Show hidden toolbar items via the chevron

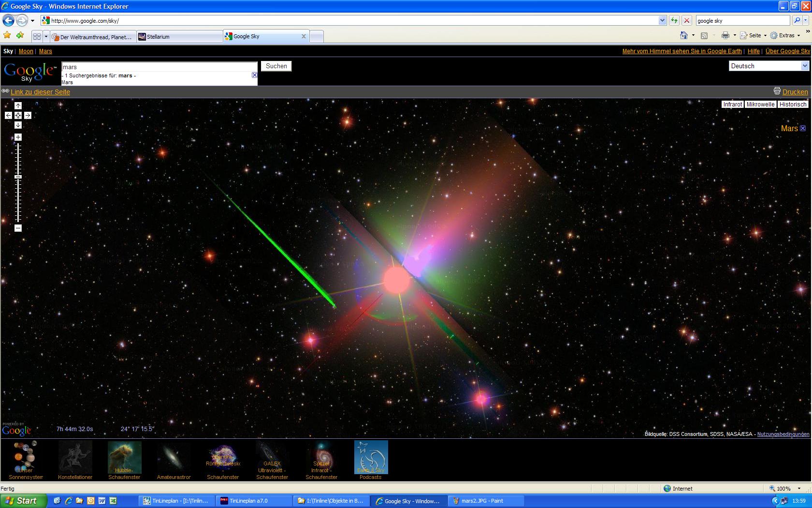point(808,32)
